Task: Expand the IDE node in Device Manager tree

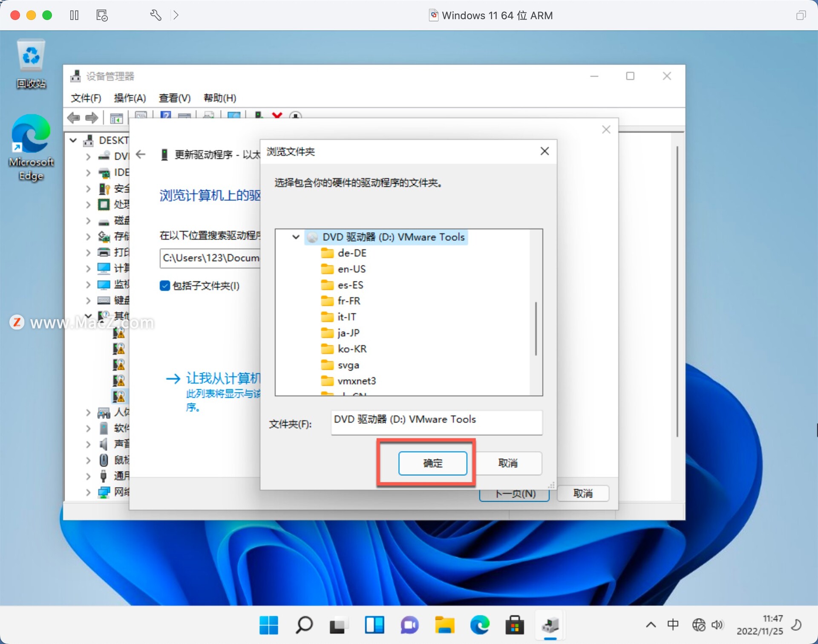Action: pyautogui.click(x=88, y=173)
